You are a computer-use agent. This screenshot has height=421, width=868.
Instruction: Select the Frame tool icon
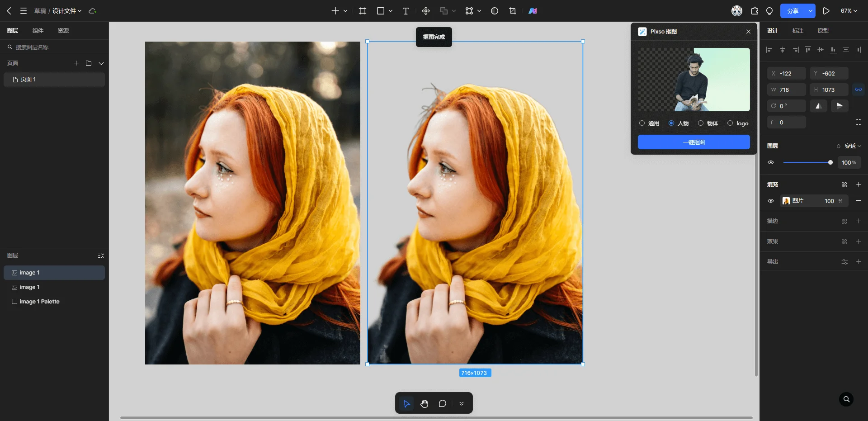click(x=363, y=11)
